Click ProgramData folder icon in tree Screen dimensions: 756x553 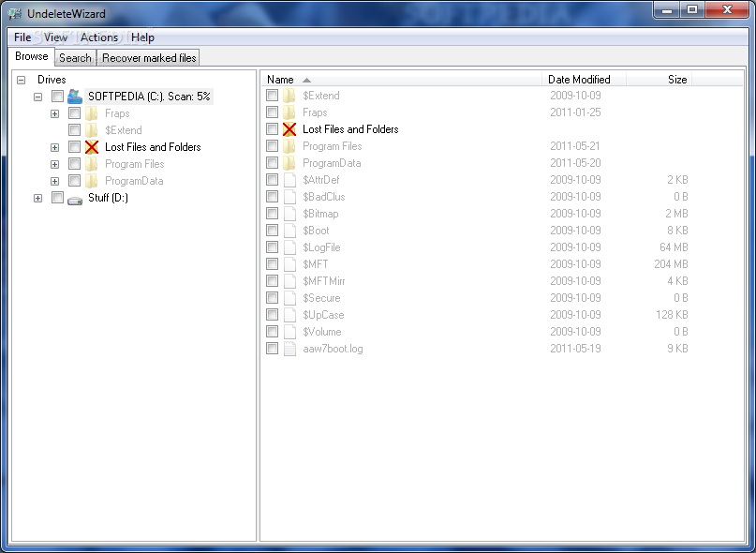91,181
